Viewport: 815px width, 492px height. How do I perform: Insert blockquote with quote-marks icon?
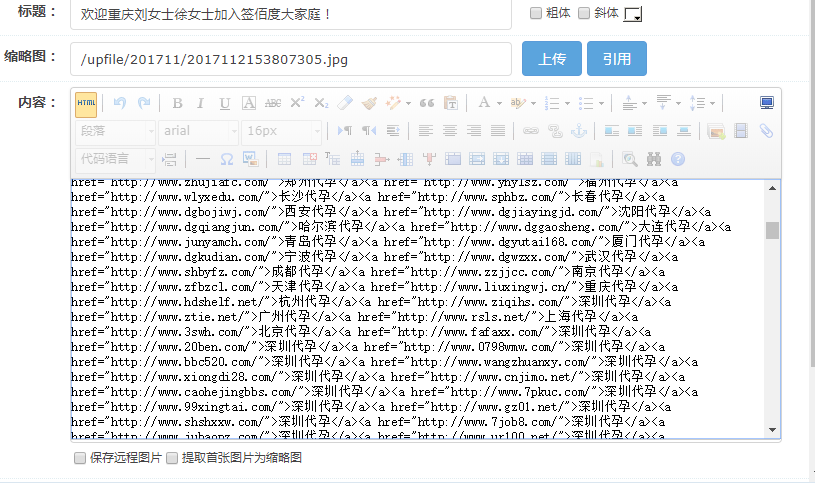tap(427, 103)
